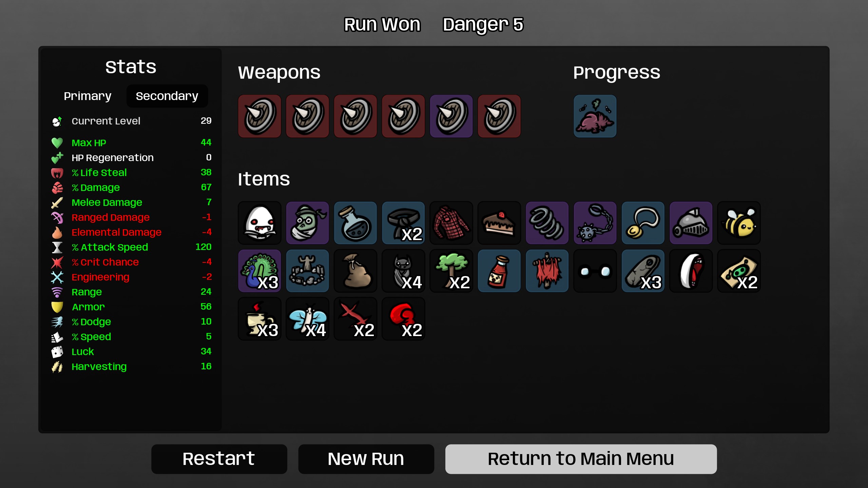The height and width of the screenshot is (488, 868).
Task: Click the Progress boss thumbnail
Action: [x=595, y=116]
